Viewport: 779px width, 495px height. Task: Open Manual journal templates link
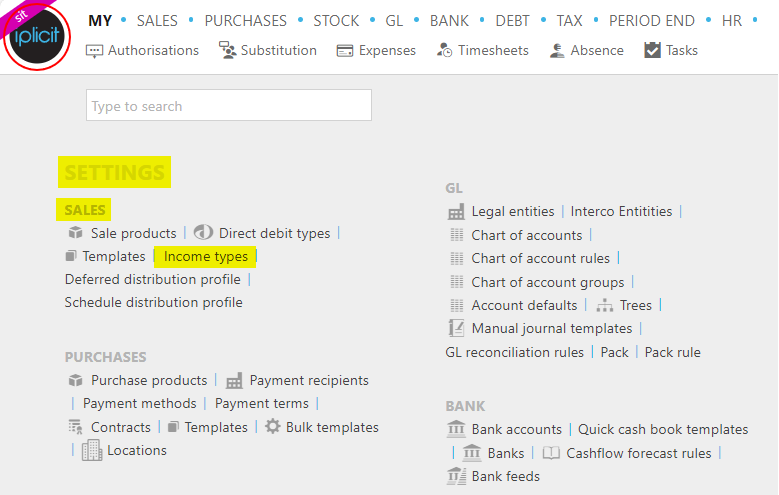click(551, 329)
